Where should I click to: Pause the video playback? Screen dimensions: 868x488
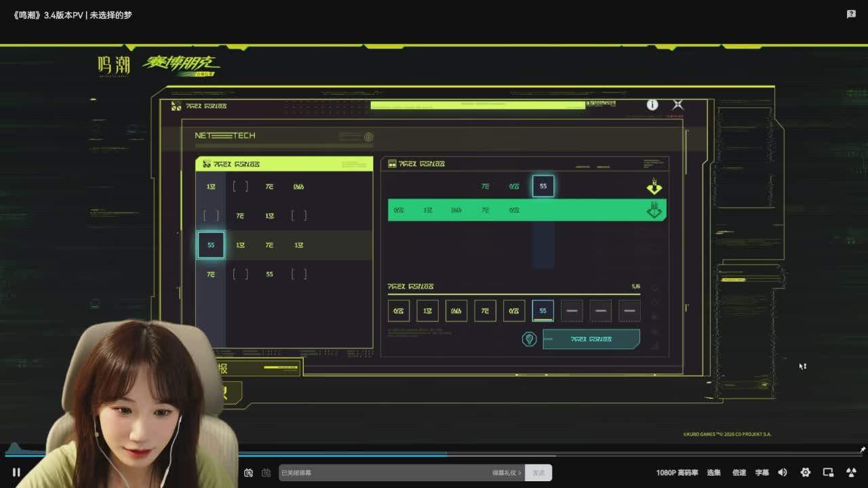pos(16,472)
